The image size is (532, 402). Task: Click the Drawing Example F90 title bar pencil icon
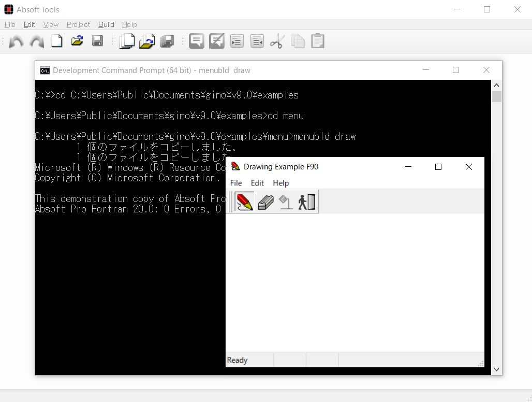pos(235,166)
